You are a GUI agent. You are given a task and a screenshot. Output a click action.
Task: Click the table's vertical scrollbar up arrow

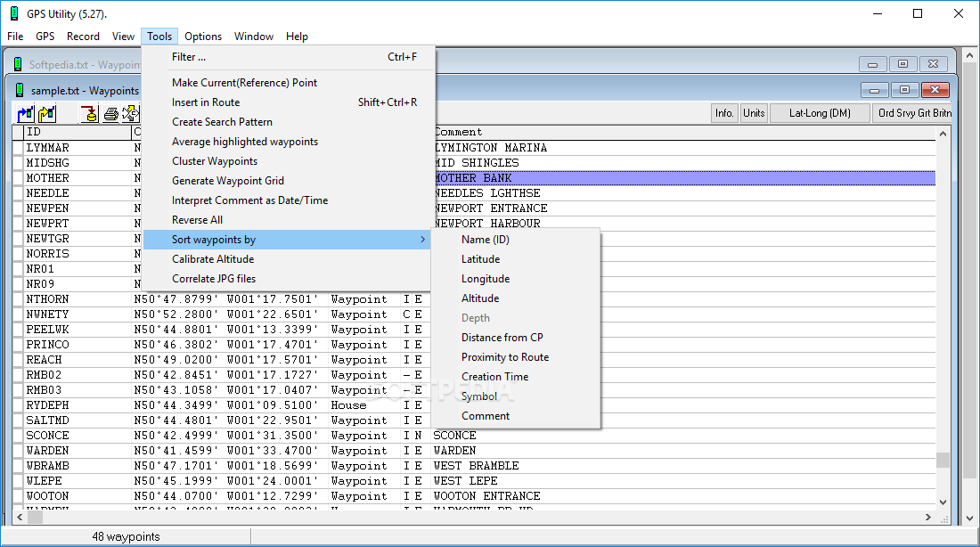[943, 133]
